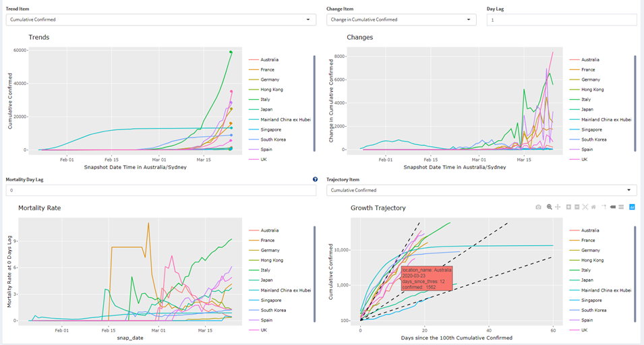Click the Day Lag input field
Screen dimensions: 644x345
561,20
